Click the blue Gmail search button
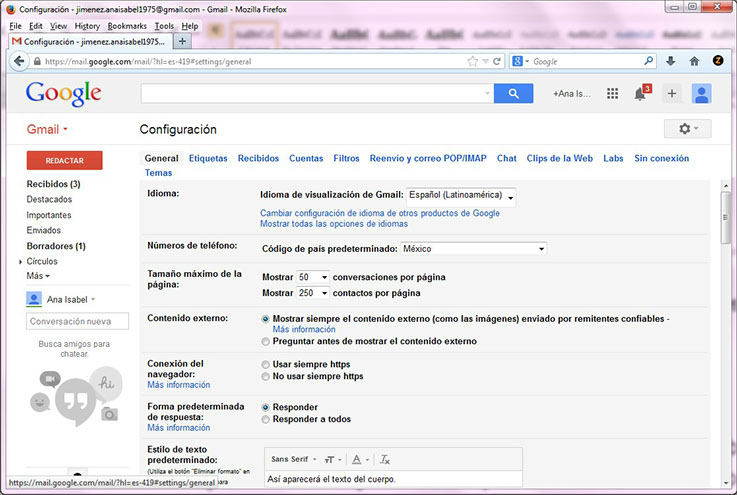 (x=513, y=94)
